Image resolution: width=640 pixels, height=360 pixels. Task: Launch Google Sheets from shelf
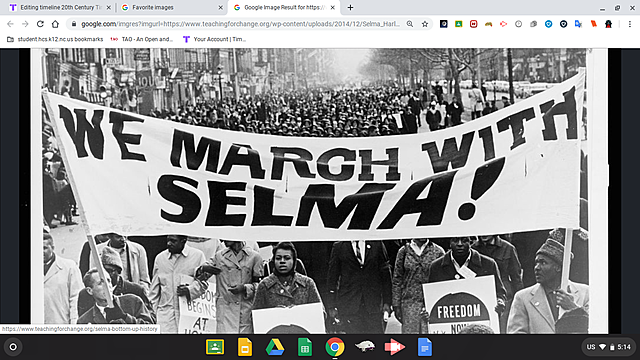point(304,347)
